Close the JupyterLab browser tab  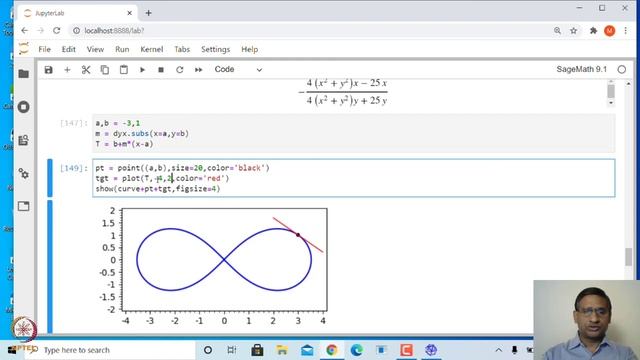point(129,13)
